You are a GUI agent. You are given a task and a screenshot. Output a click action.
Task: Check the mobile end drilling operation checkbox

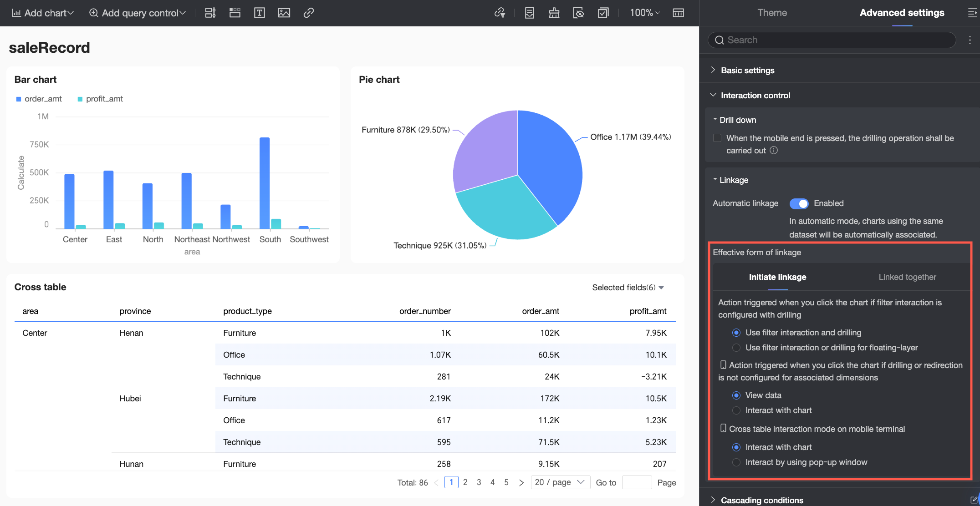[x=717, y=138]
